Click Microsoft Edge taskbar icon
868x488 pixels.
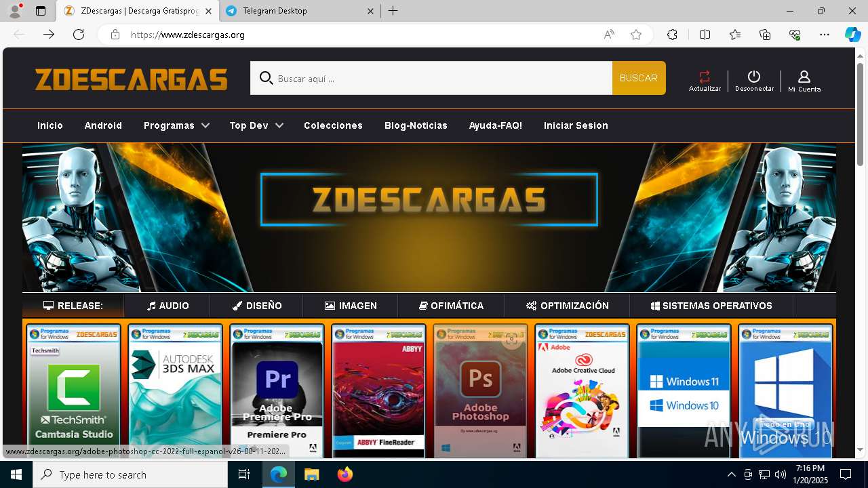[x=279, y=474]
